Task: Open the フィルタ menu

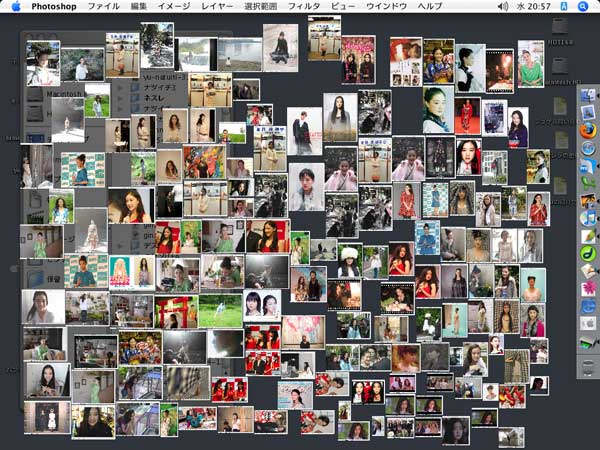Action: tap(304, 7)
